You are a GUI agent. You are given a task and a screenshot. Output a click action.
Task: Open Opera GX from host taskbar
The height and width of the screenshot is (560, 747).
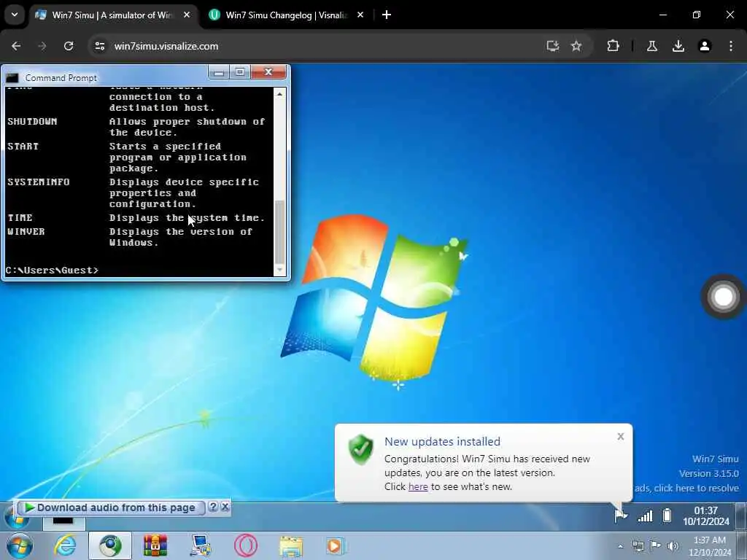(246, 545)
